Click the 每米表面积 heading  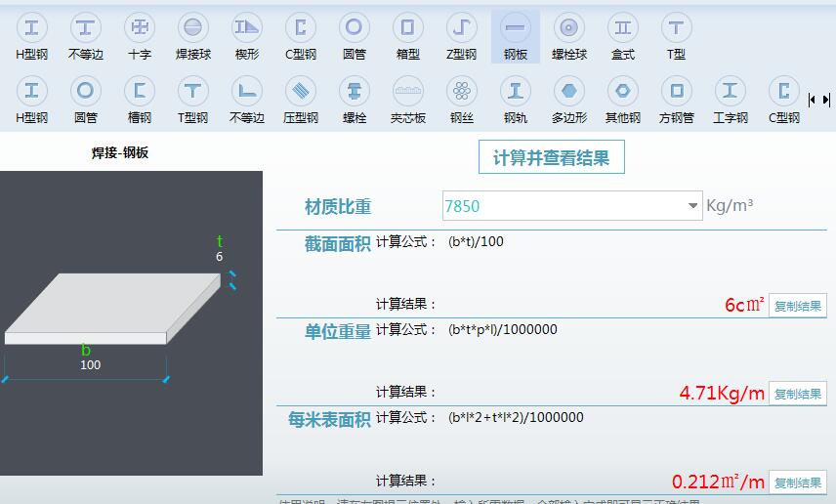click(329, 420)
